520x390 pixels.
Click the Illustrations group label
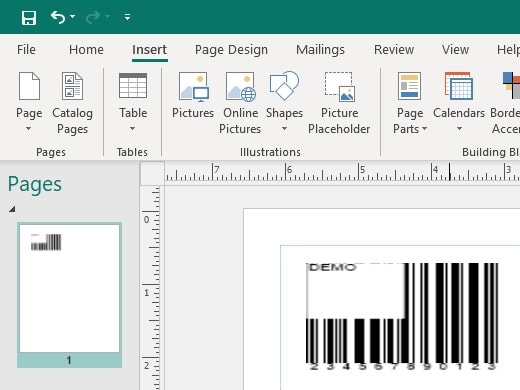(x=270, y=152)
